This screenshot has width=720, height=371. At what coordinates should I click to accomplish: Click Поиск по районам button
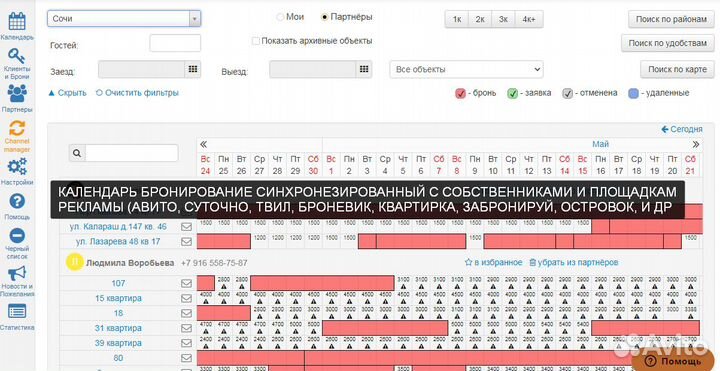pos(671,19)
